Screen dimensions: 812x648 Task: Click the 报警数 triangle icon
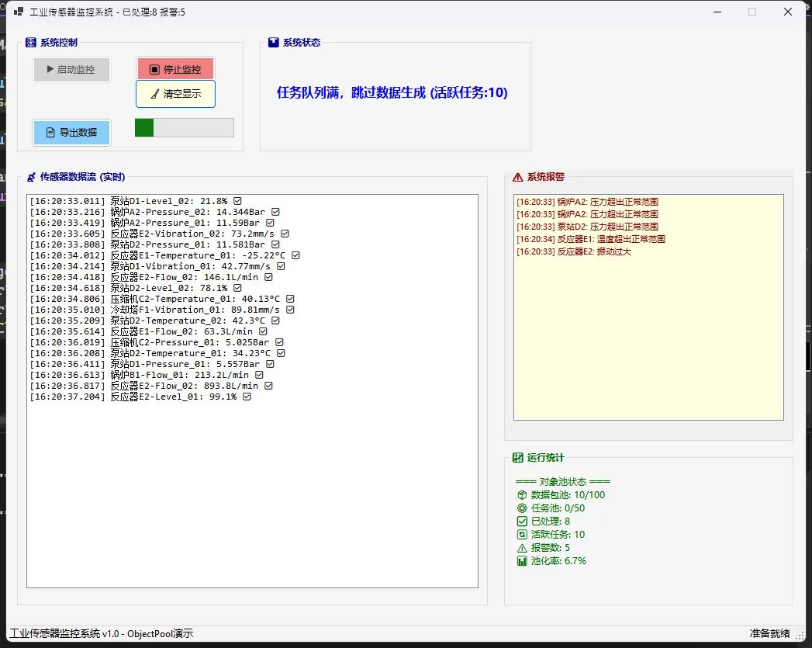pyautogui.click(x=522, y=548)
